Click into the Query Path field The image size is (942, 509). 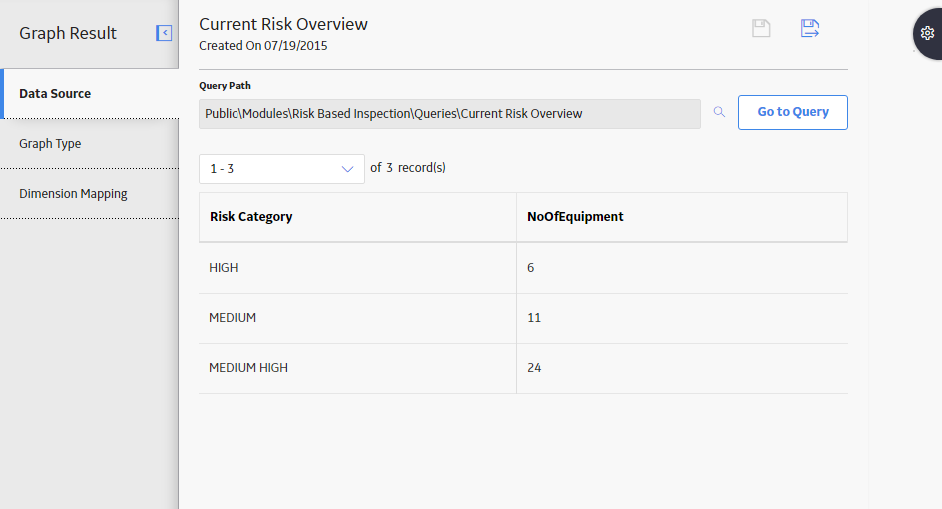tap(450, 114)
